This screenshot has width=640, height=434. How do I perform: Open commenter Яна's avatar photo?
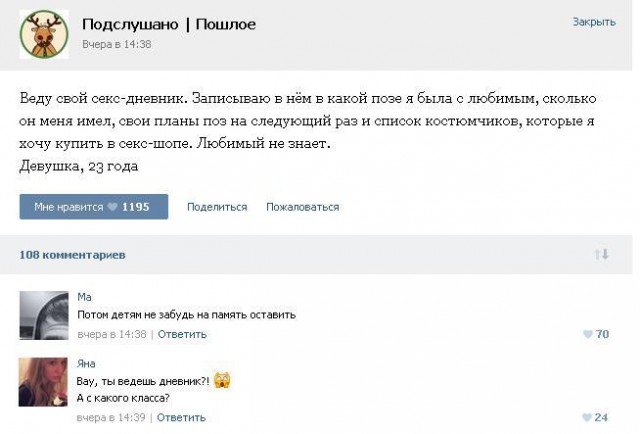coord(45,382)
